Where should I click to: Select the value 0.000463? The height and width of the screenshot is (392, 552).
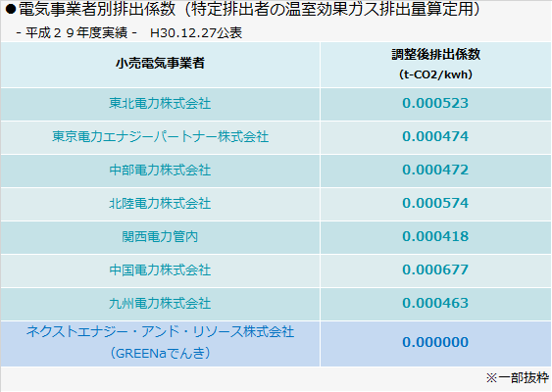tap(435, 303)
